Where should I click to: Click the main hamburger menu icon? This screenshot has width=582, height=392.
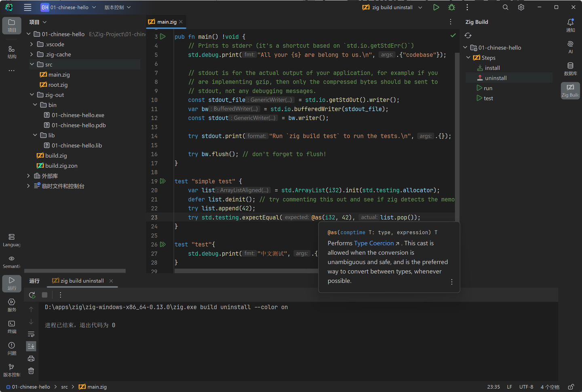pyautogui.click(x=27, y=7)
